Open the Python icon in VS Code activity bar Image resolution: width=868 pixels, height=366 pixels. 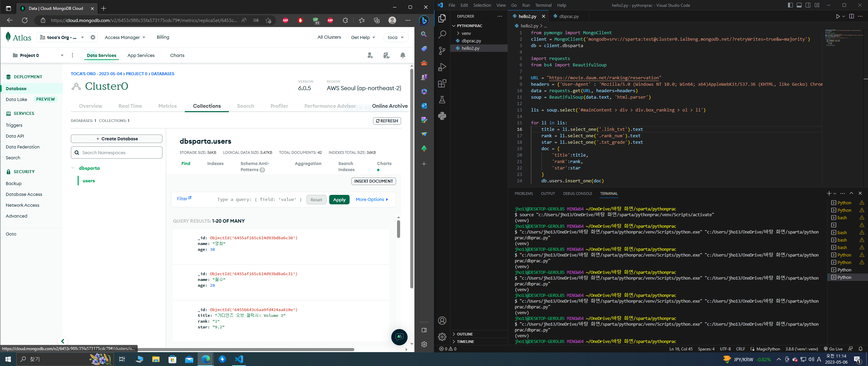click(442, 116)
